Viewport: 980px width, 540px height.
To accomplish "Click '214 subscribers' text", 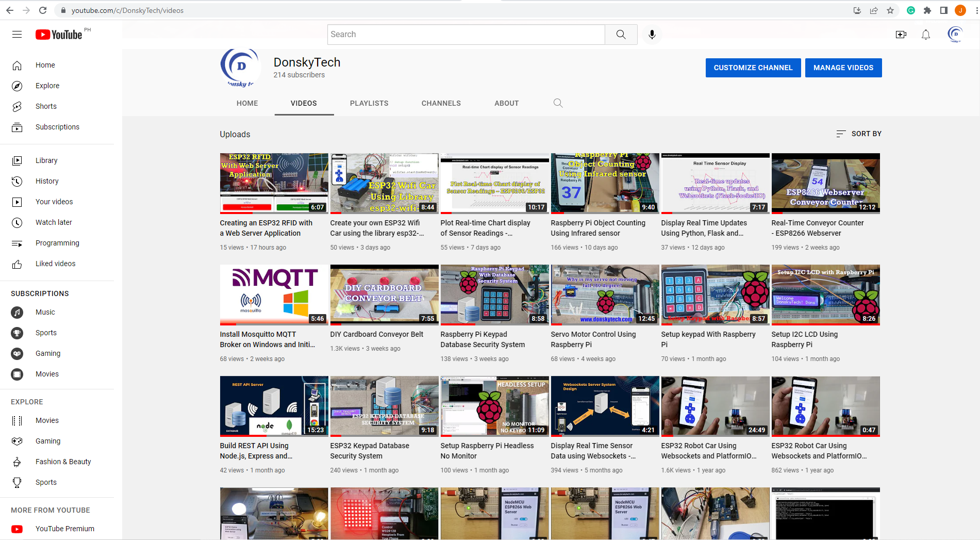I will (x=299, y=75).
